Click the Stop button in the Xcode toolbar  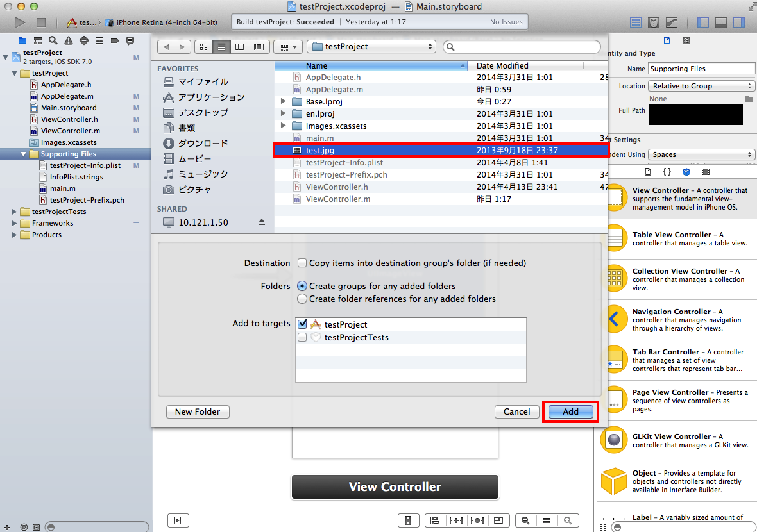click(x=41, y=22)
